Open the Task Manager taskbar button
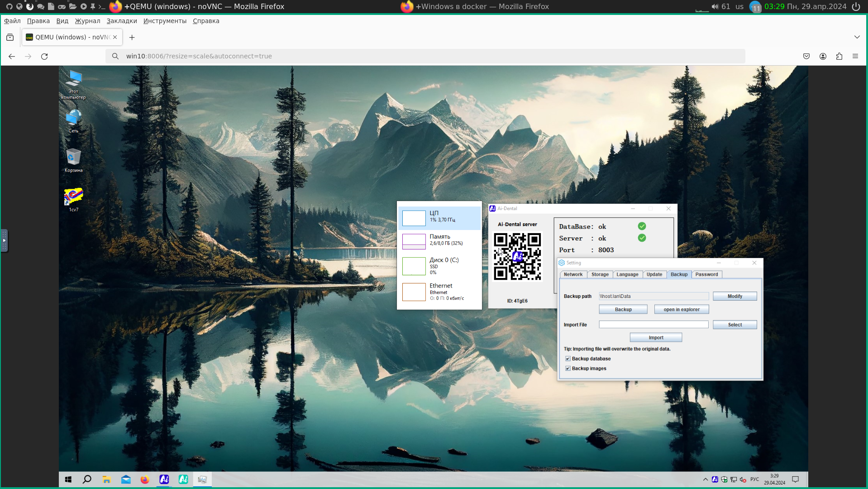Screen dimensions: 868x489 pos(202,479)
